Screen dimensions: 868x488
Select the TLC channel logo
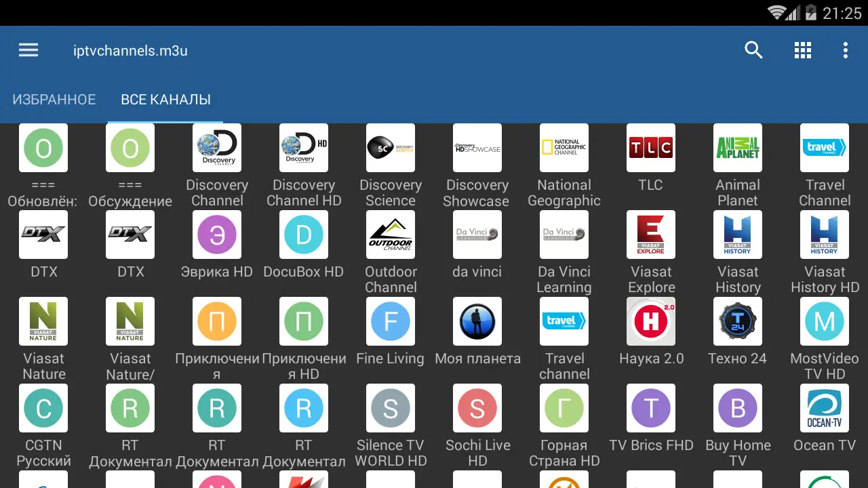(x=650, y=148)
